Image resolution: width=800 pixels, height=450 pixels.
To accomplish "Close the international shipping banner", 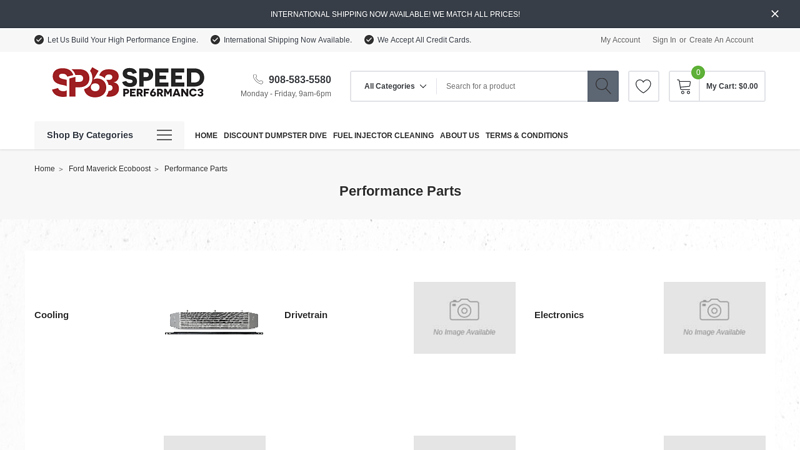I will [774, 14].
